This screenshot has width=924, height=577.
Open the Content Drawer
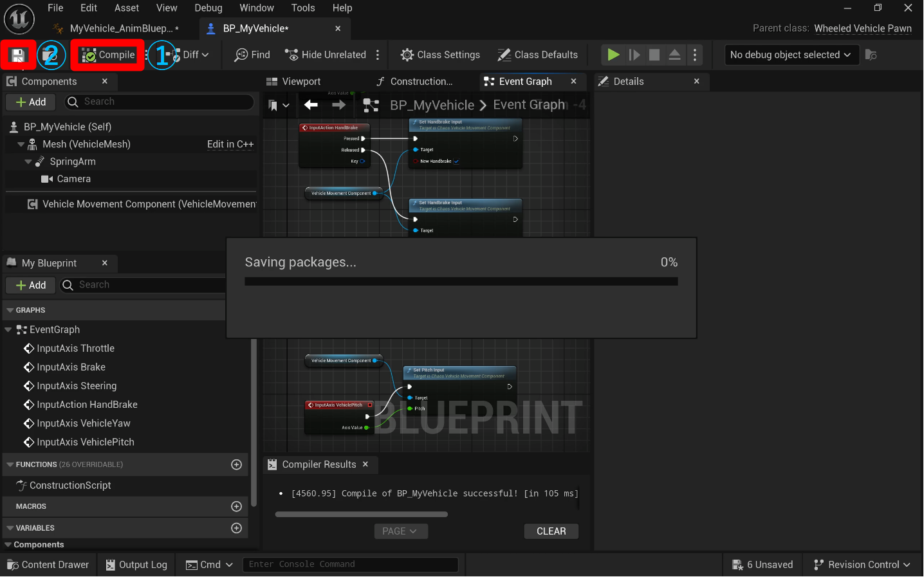pyautogui.click(x=48, y=565)
